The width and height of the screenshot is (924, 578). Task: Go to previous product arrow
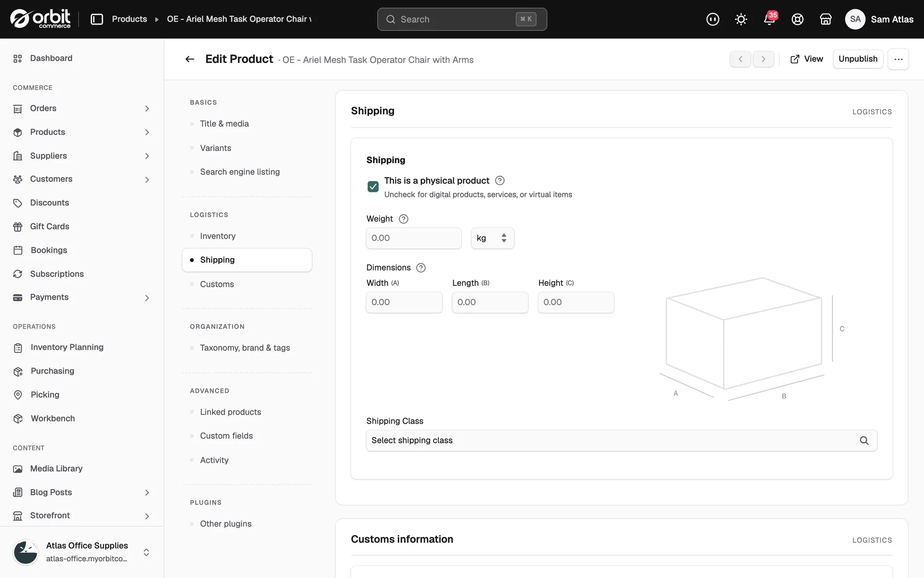[740, 59]
